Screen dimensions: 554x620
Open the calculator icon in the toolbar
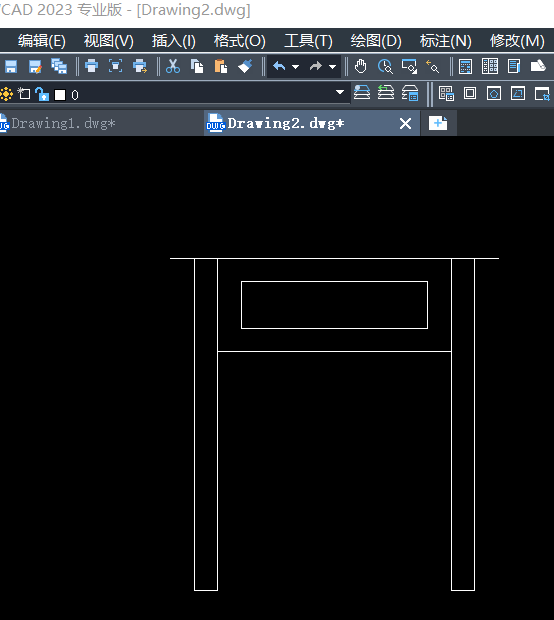tap(465, 66)
